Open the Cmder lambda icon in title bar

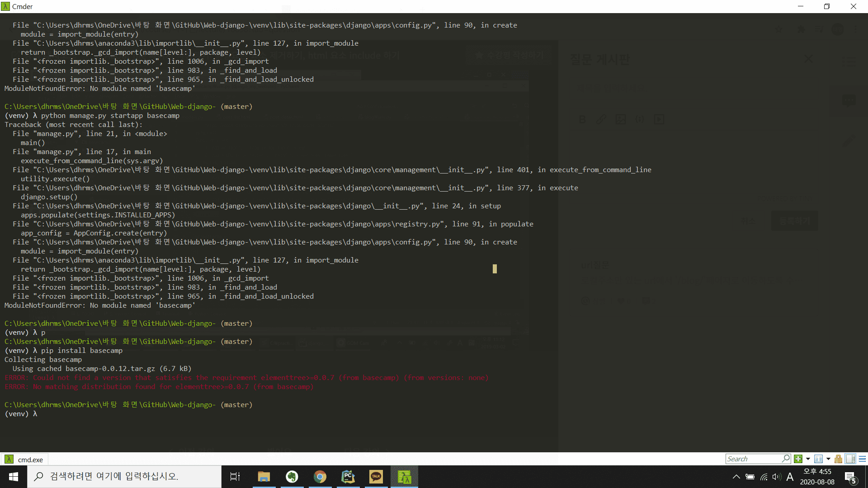[x=5, y=6]
